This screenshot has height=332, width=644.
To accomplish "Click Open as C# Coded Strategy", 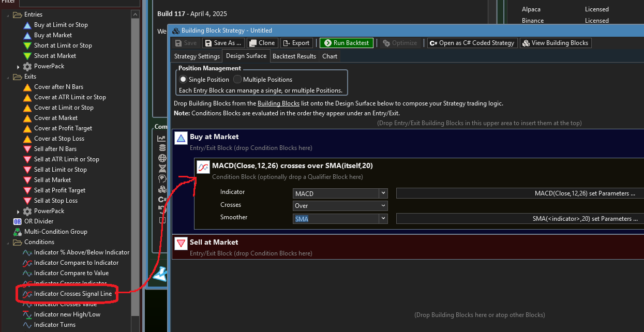I will (471, 43).
